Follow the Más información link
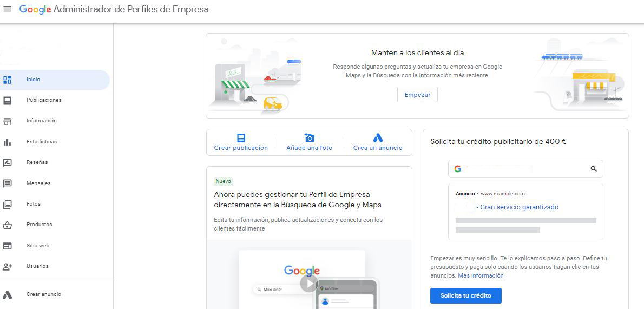 tap(481, 275)
